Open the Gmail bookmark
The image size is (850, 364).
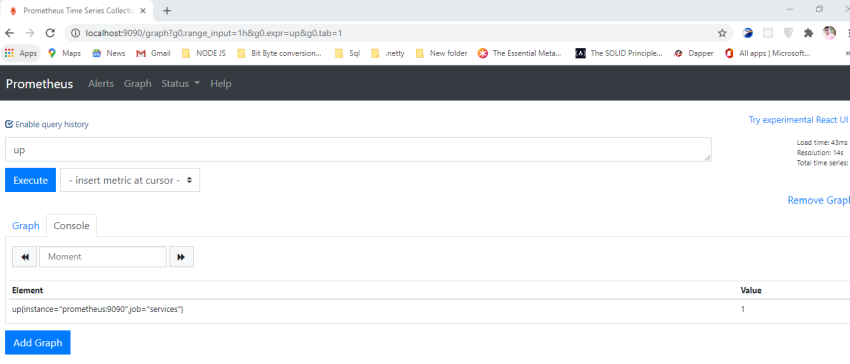coord(153,53)
